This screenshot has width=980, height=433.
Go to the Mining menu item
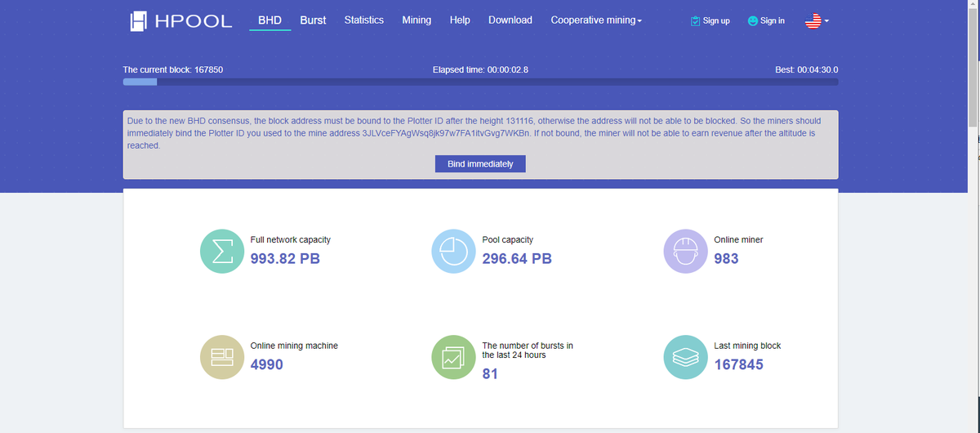pyautogui.click(x=416, y=20)
